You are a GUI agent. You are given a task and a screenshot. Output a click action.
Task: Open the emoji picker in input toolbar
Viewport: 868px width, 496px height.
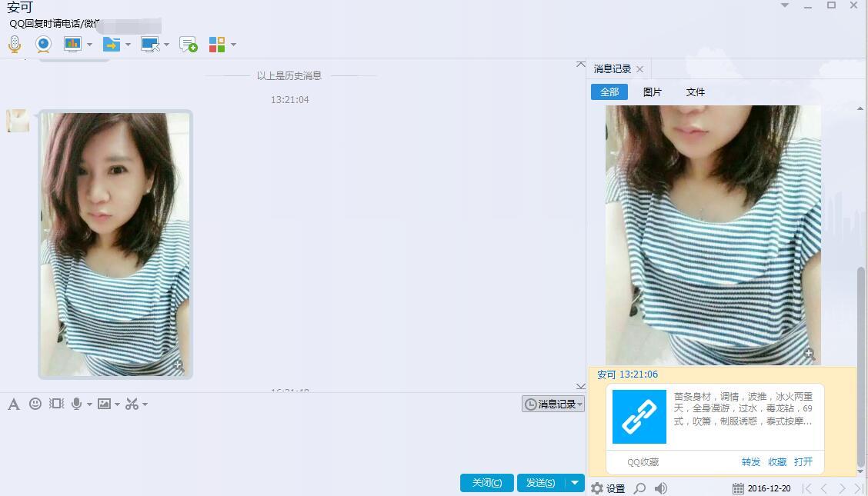coord(35,404)
